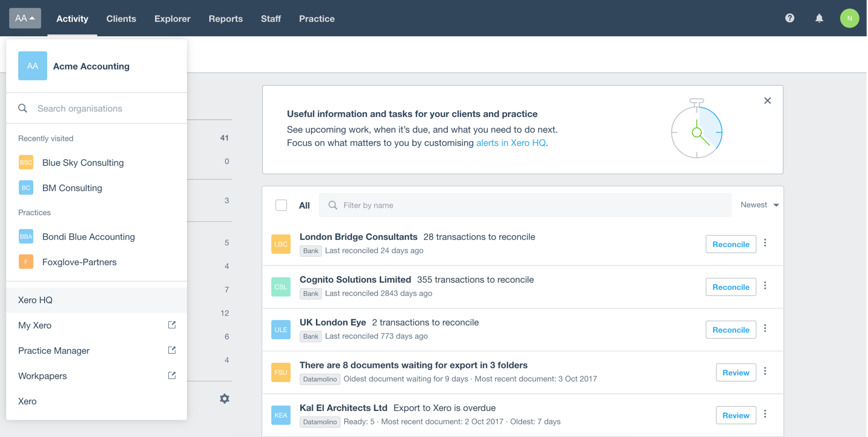
Task: Click the stopwatch illustration in banner
Action: pyautogui.click(x=697, y=128)
